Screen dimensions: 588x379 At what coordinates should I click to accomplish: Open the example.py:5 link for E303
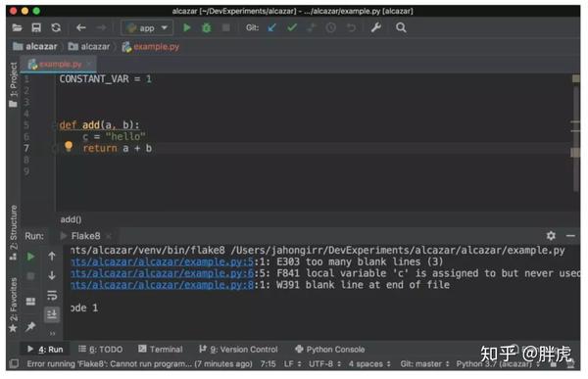[162, 261]
